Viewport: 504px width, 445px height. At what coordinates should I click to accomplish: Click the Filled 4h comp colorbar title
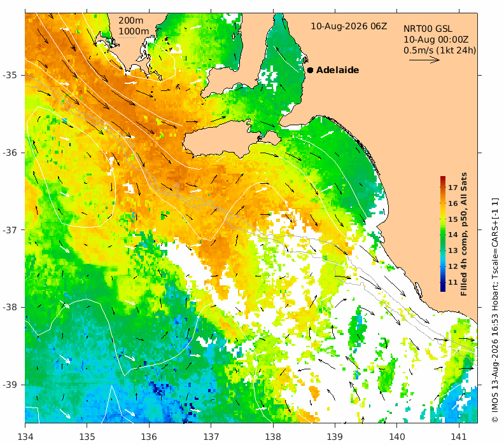pyautogui.click(x=463, y=234)
